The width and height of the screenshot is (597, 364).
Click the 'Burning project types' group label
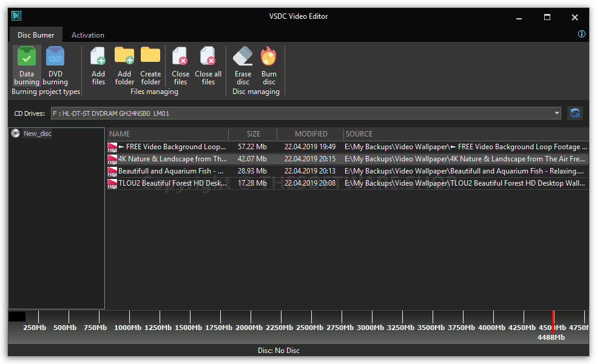pos(46,92)
